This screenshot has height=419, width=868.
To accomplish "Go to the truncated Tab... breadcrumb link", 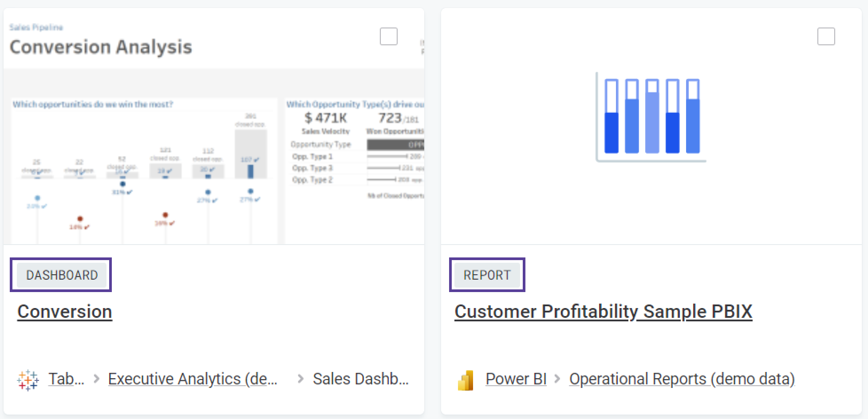I will pos(66,379).
